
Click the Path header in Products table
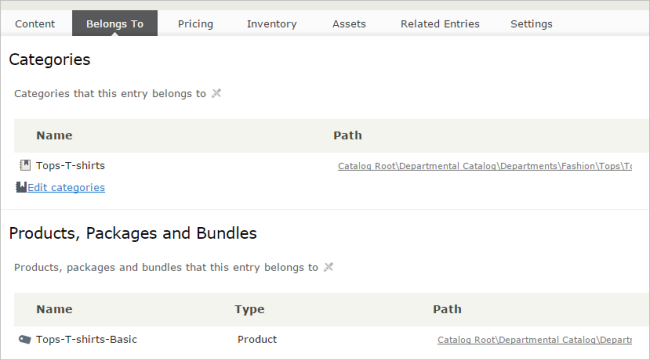click(x=447, y=309)
